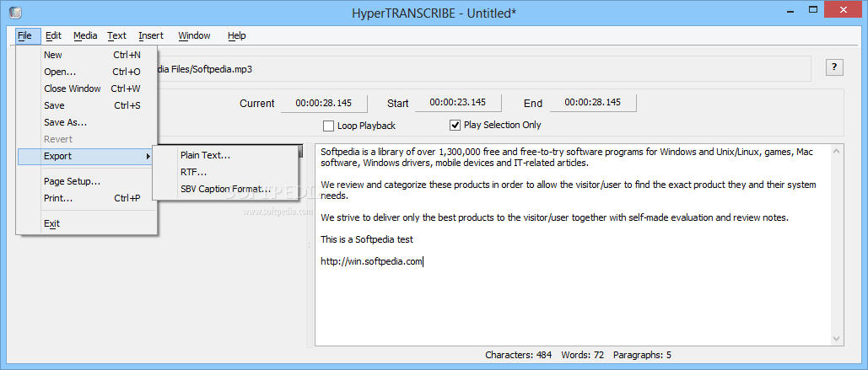868x370 pixels.
Task: Choose Save As... menu entry
Action: 88,122
